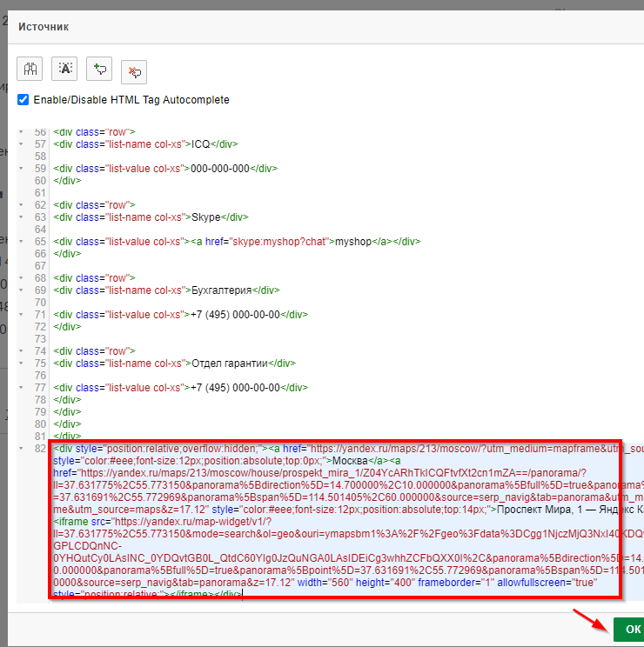Fold the row div at line 68
This screenshot has width=644, height=647.
point(21,277)
